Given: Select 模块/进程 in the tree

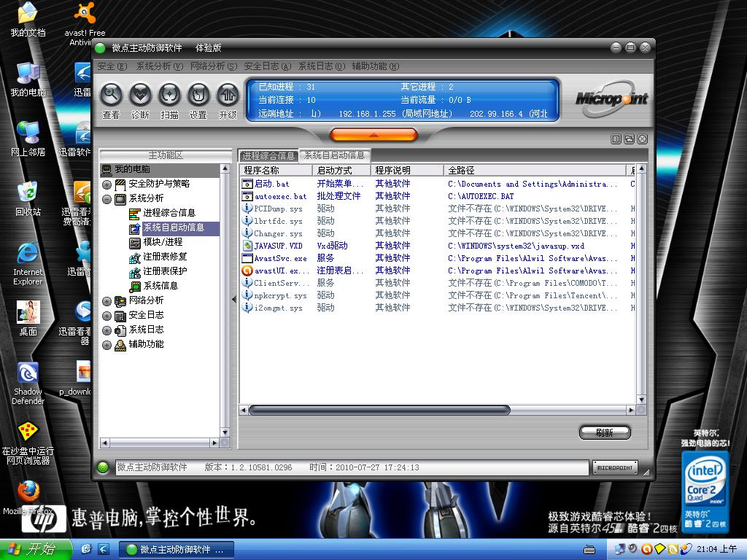Looking at the screenshot, I should tap(163, 242).
